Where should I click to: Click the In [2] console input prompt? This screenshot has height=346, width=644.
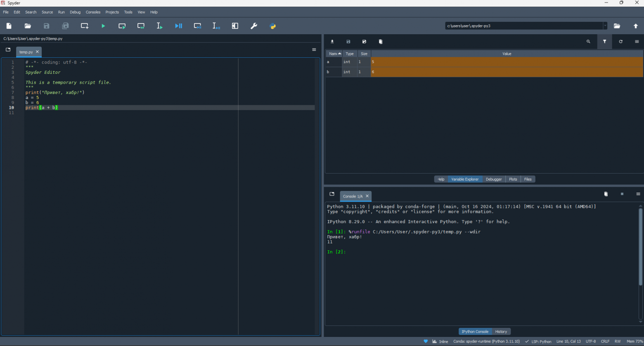[336, 252]
